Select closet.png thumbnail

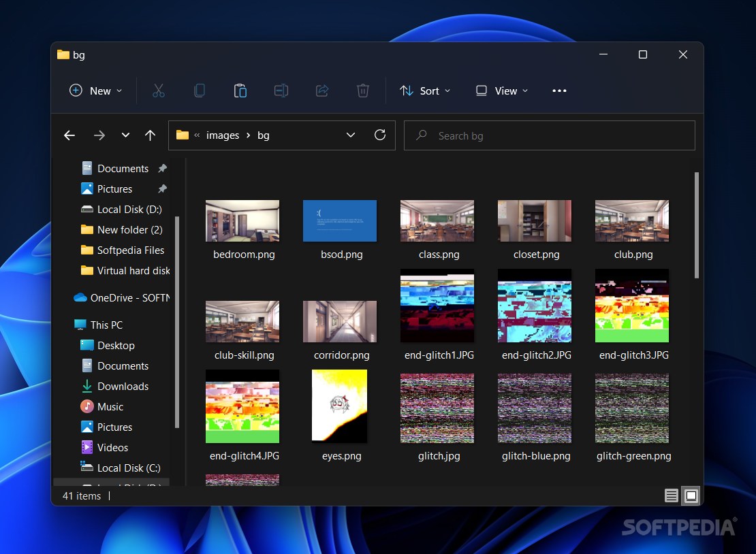(x=535, y=221)
